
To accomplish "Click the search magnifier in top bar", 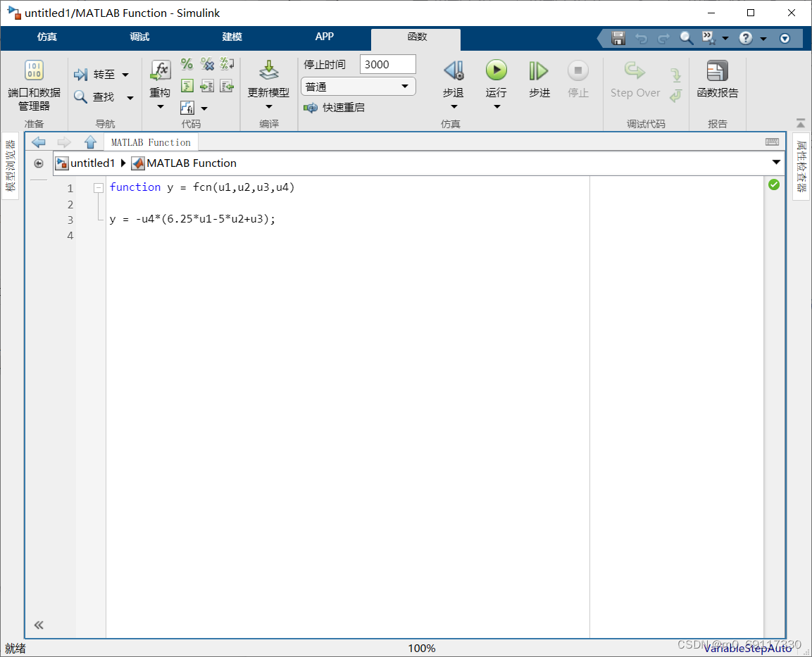I will pos(686,38).
